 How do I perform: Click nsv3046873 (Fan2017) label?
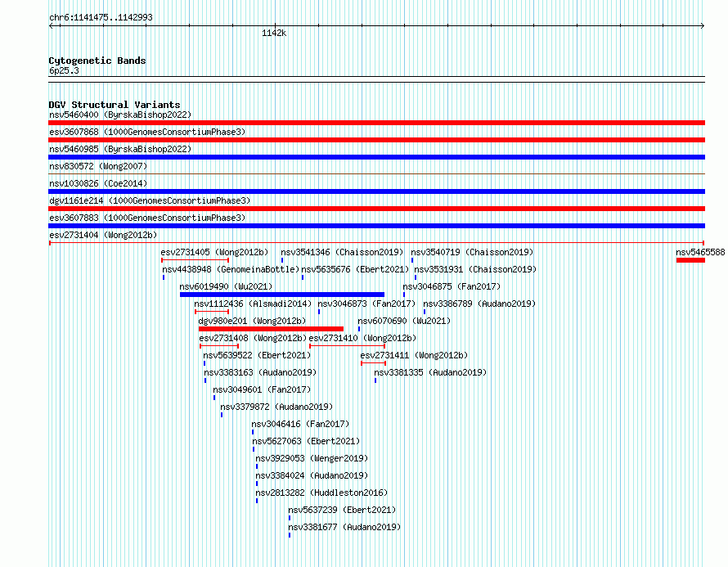366,304
